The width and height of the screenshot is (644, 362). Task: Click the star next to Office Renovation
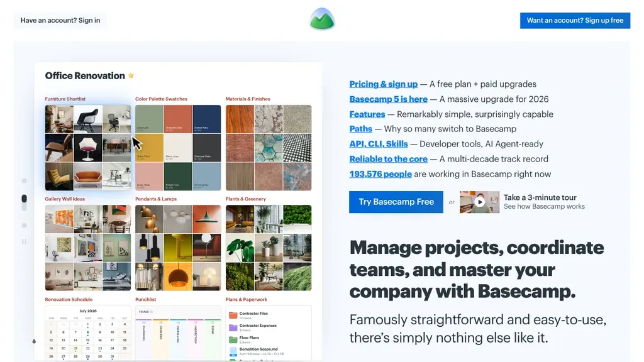pyautogui.click(x=131, y=75)
